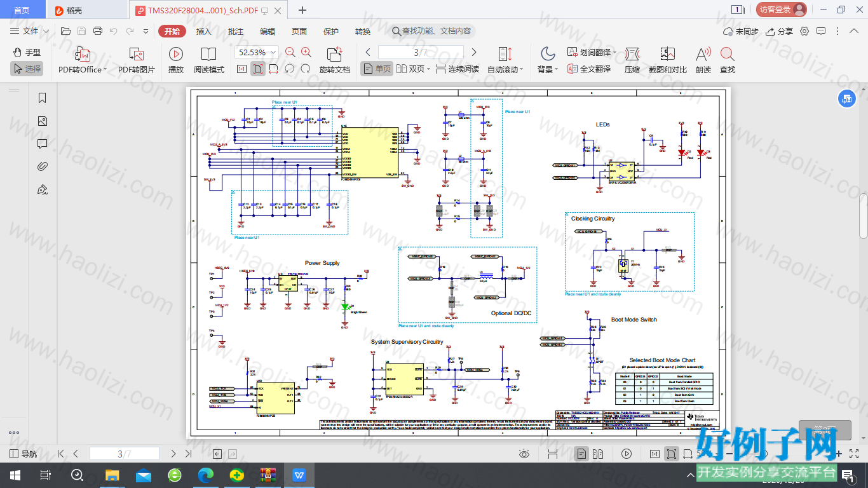Select the 页面 ribbon tab
Screen dimensions: 868x488
(299, 31)
